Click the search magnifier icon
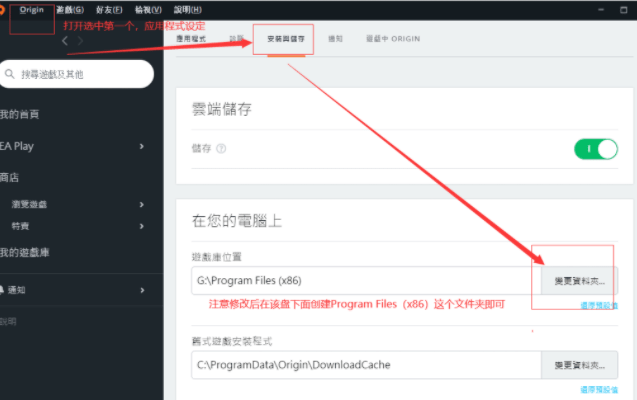The width and height of the screenshot is (637, 400). (8, 74)
